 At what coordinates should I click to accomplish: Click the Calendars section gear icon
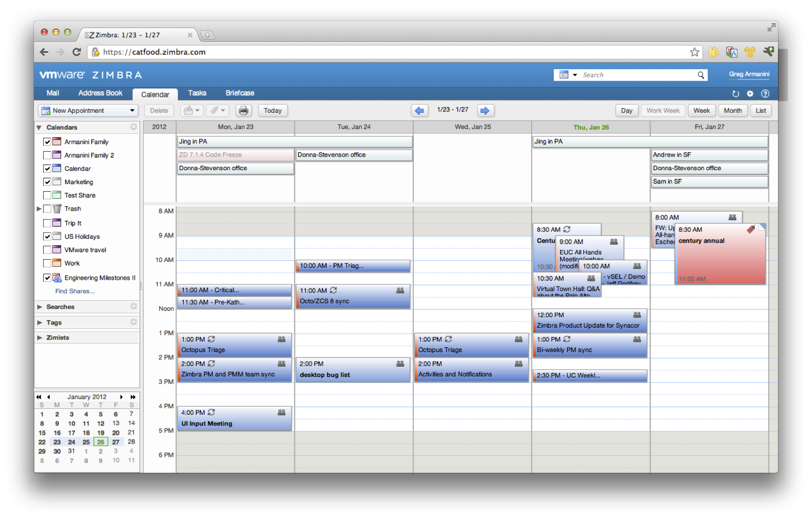coord(133,127)
